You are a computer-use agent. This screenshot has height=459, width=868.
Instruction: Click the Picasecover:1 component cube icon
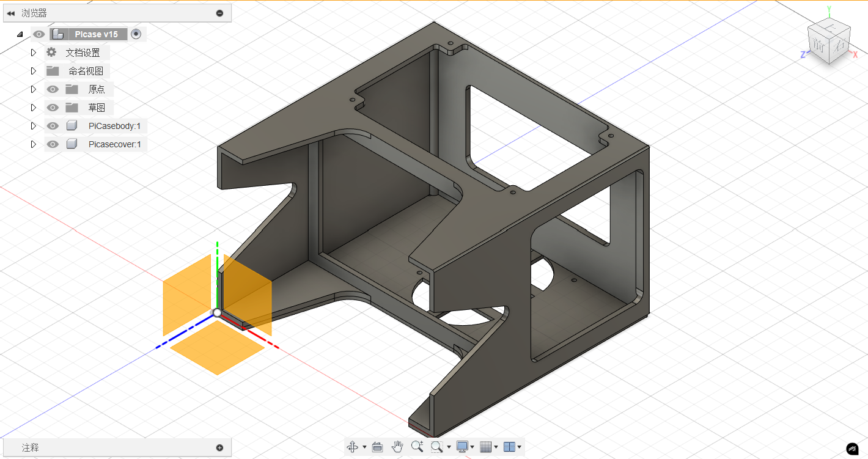tap(72, 144)
